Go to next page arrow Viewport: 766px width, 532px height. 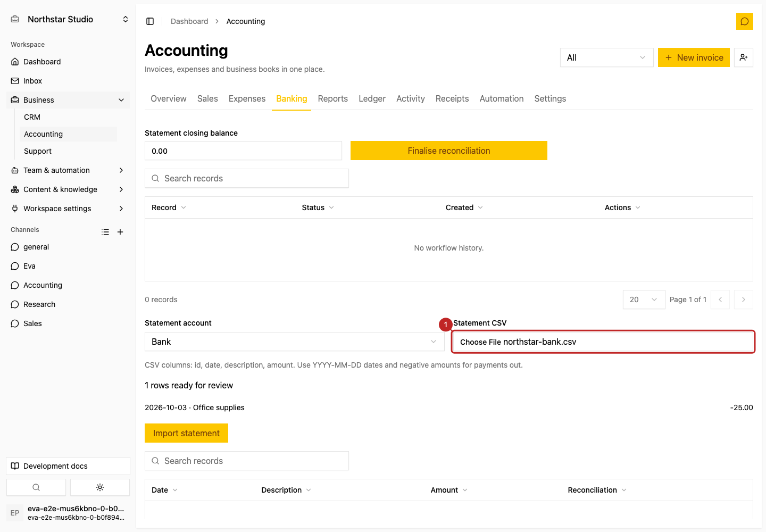[743, 300]
